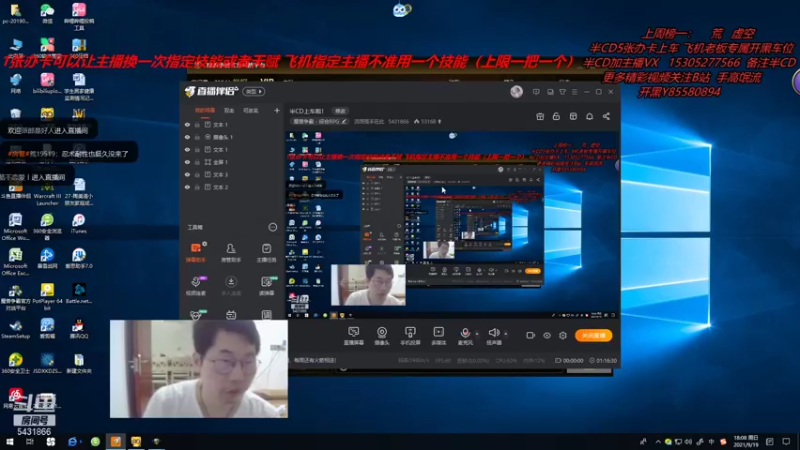800x450 pixels.
Task: Toggle lock on 全屏 1 layer
Action: pos(197,162)
